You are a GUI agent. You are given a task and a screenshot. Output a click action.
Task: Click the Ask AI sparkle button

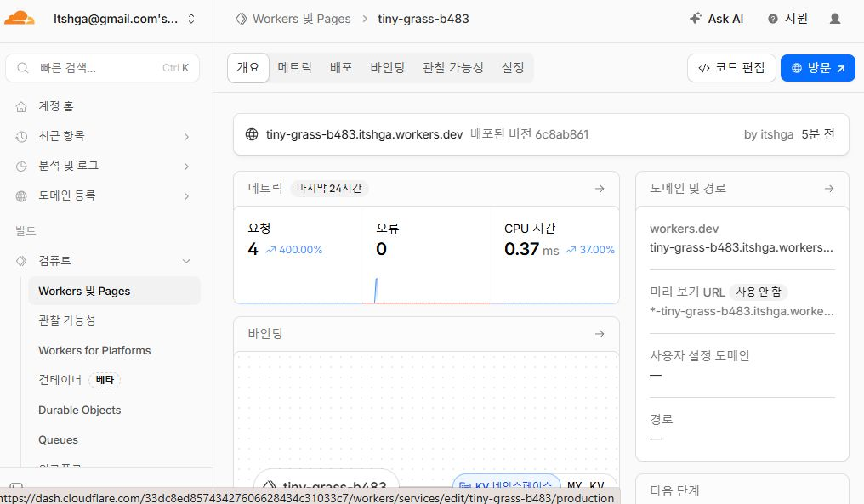(x=716, y=19)
